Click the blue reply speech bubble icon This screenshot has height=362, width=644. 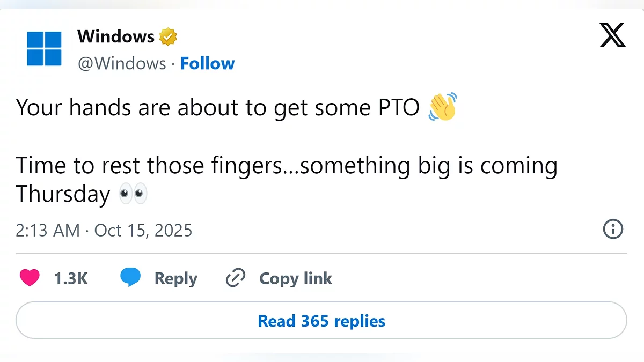130,278
